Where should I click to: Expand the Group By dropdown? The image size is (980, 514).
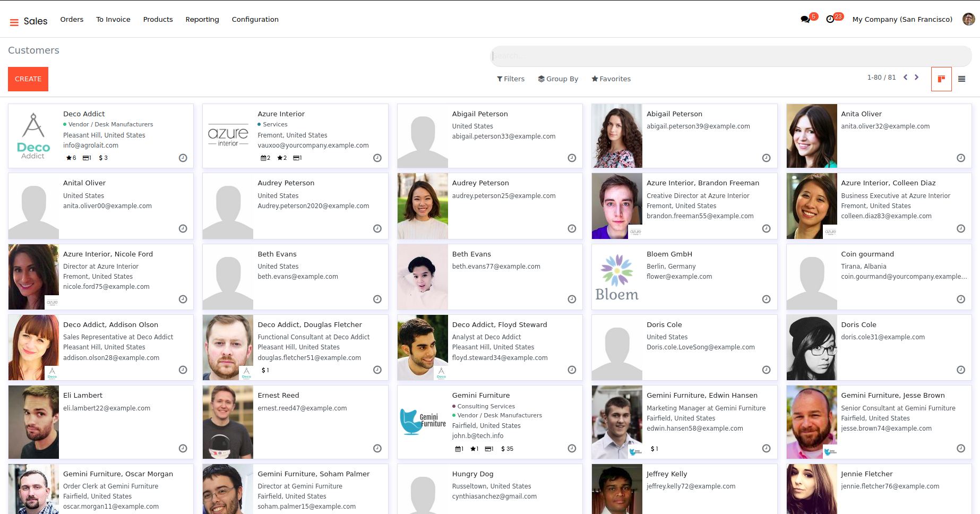click(x=558, y=79)
